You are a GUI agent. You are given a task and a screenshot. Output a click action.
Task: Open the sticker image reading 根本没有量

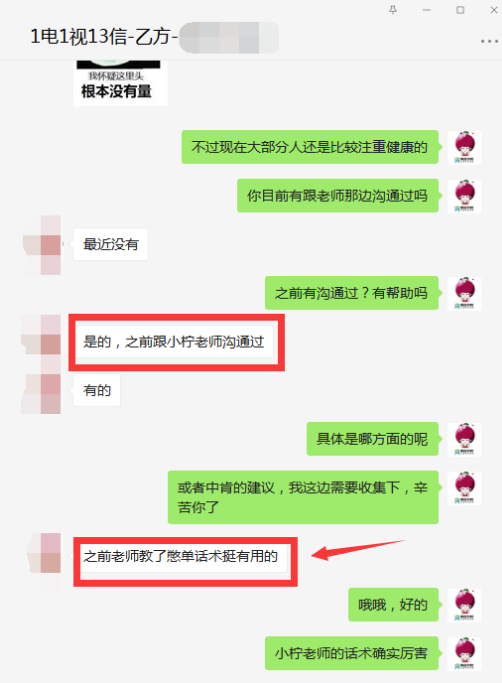pyautogui.click(x=120, y=83)
